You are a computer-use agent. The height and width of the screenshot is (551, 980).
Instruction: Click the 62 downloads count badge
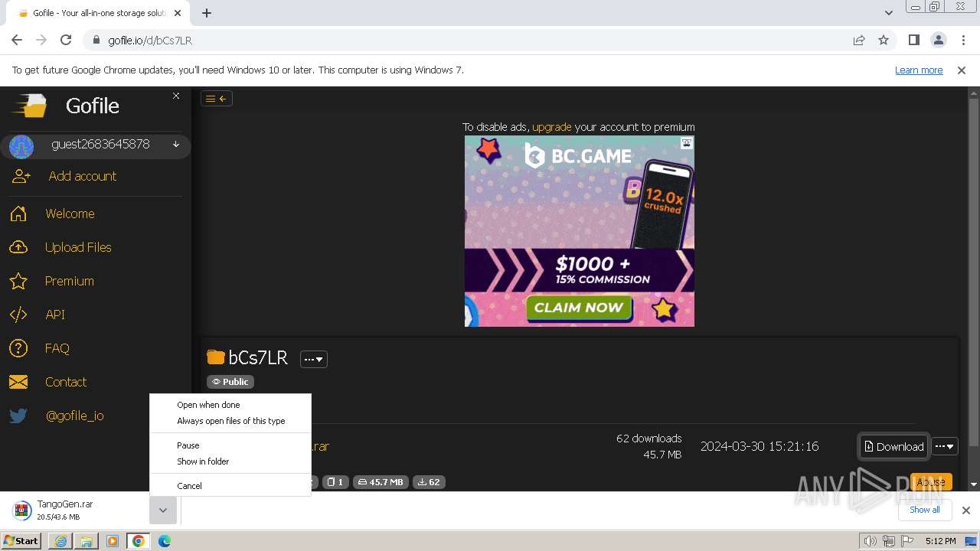point(429,482)
